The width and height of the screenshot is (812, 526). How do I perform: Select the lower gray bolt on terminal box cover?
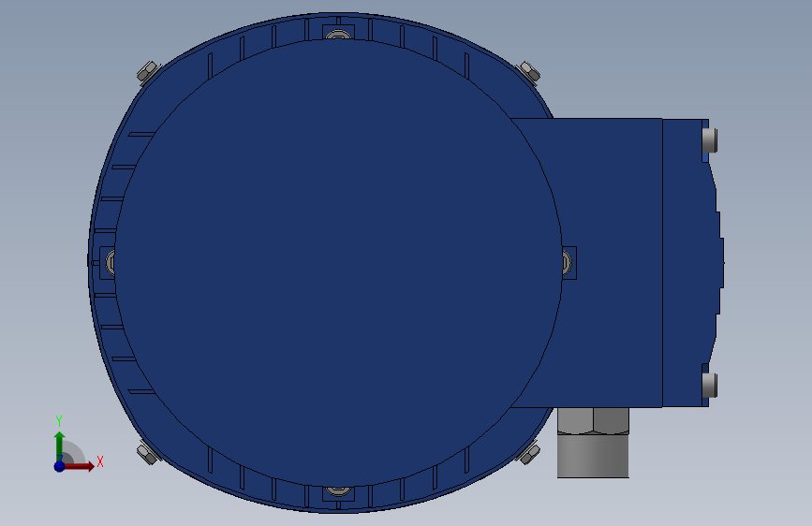pyautogui.click(x=710, y=386)
